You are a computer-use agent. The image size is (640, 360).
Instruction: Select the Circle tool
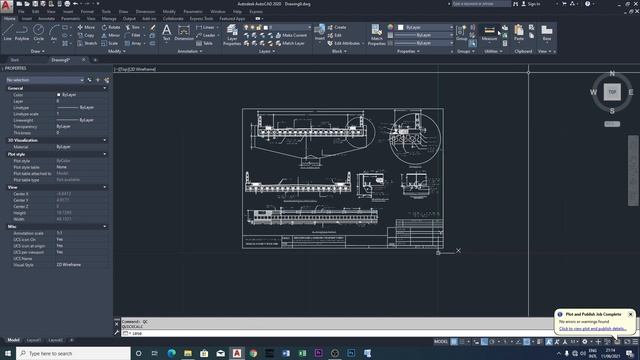38,32
